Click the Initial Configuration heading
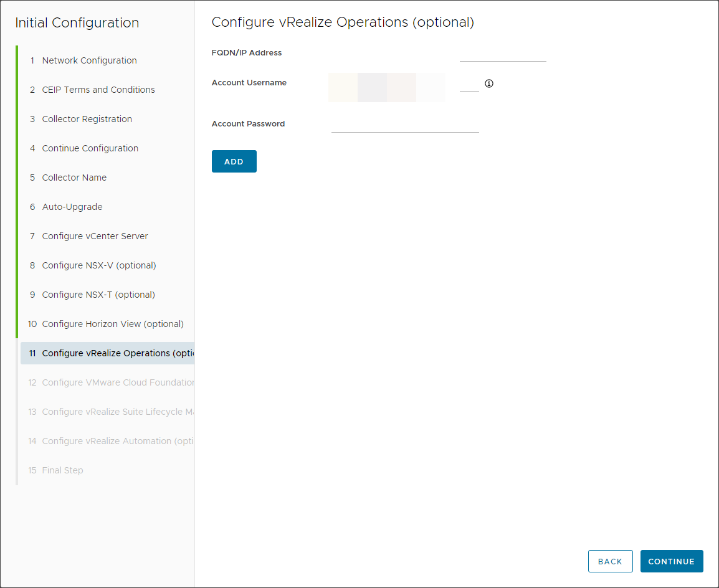This screenshot has width=719, height=588. [77, 22]
